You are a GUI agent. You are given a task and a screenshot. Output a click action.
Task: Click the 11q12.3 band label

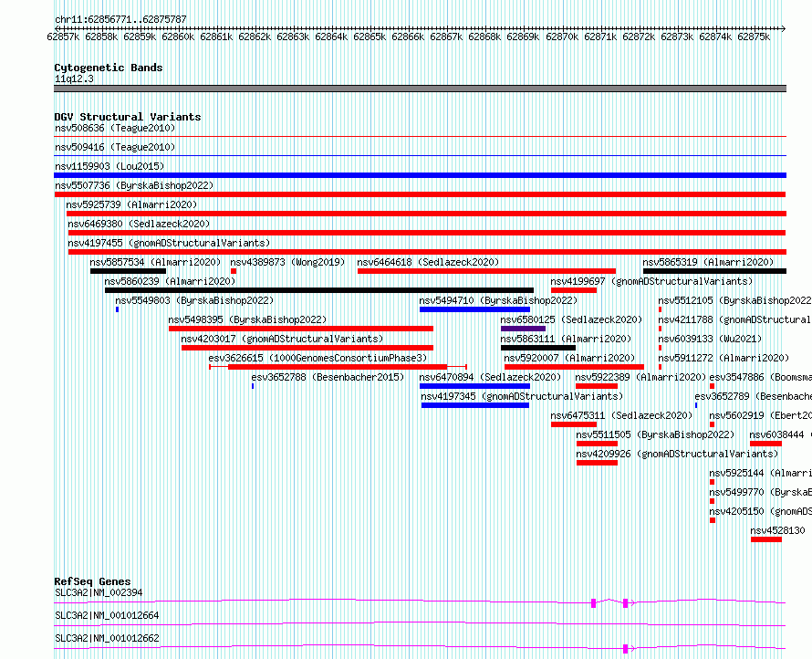click(x=74, y=78)
